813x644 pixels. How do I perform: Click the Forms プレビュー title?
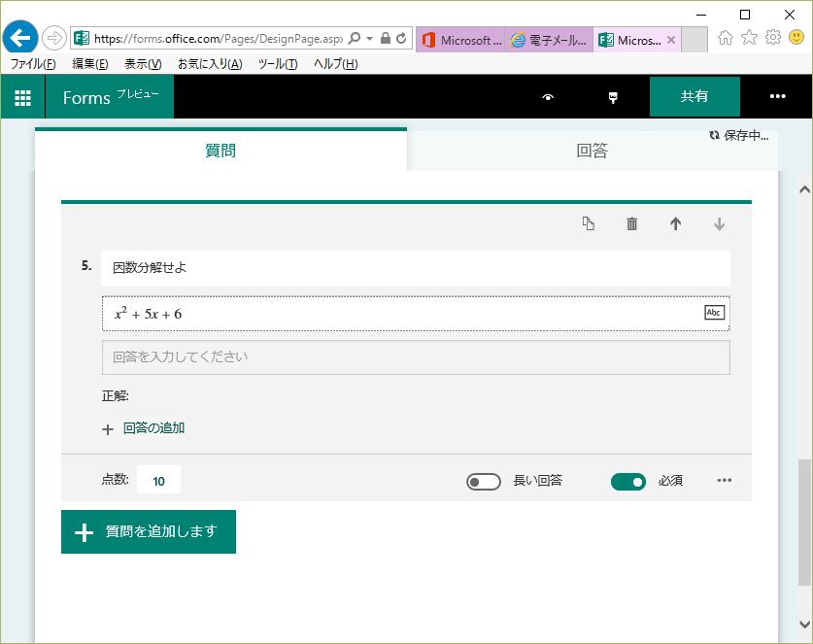pyautogui.click(x=110, y=97)
